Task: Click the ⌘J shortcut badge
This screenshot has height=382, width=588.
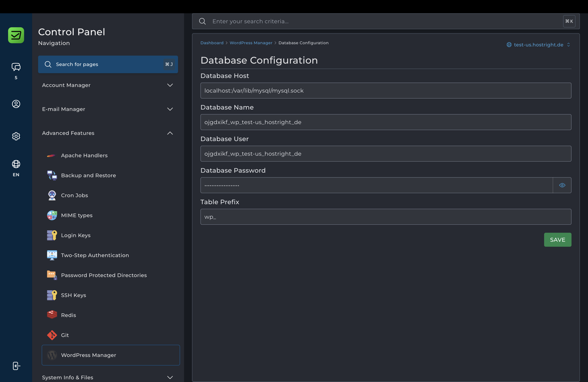Action: coord(169,64)
